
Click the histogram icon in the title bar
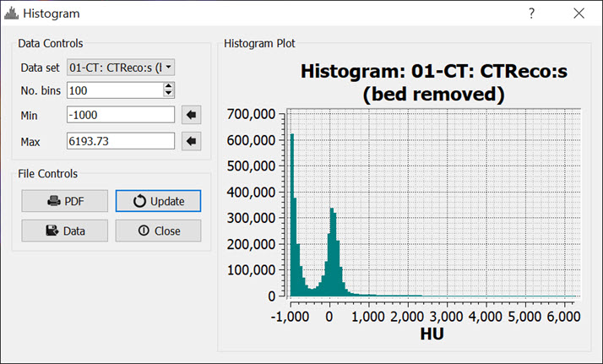[10, 14]
